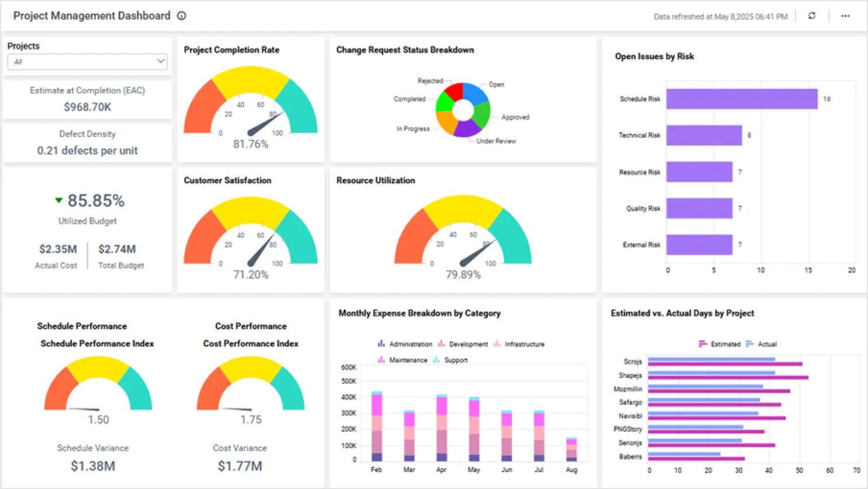The height and width of the screenshot is (489, 868).
Task: Click the info icon beside Project Management Dashboard
Action: click(181, 16)
